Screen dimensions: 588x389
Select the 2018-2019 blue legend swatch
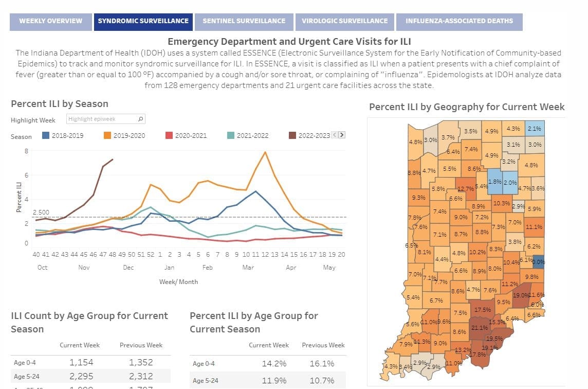pyautogui.click(x=46, y=135)
